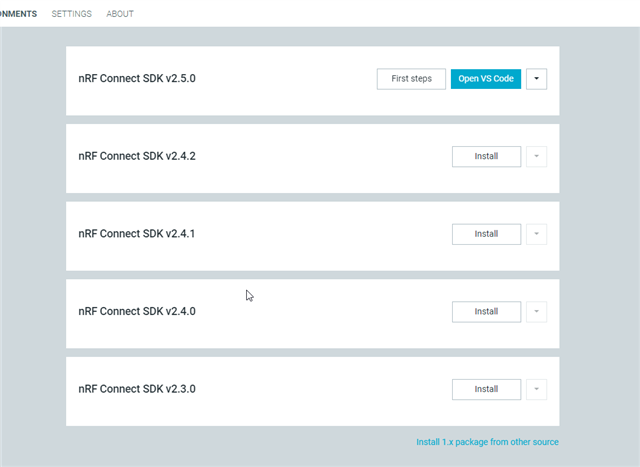The image size is (640, 467).
Task: Click First steps for SDK v2.5.0
Action: click(x=411, y=79)
